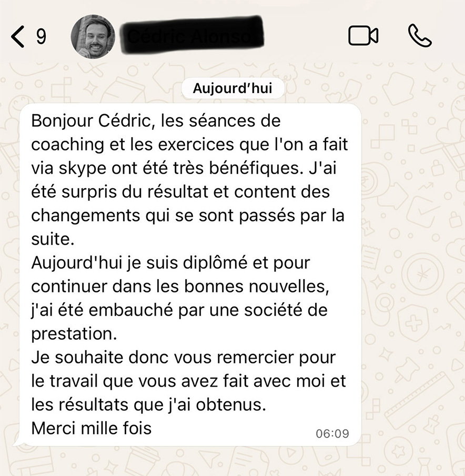Click the sentence starting 'Aujourd'hui je suis diplômé'
The height and width of the screenshot is (476, 465).
click(170, 262)
